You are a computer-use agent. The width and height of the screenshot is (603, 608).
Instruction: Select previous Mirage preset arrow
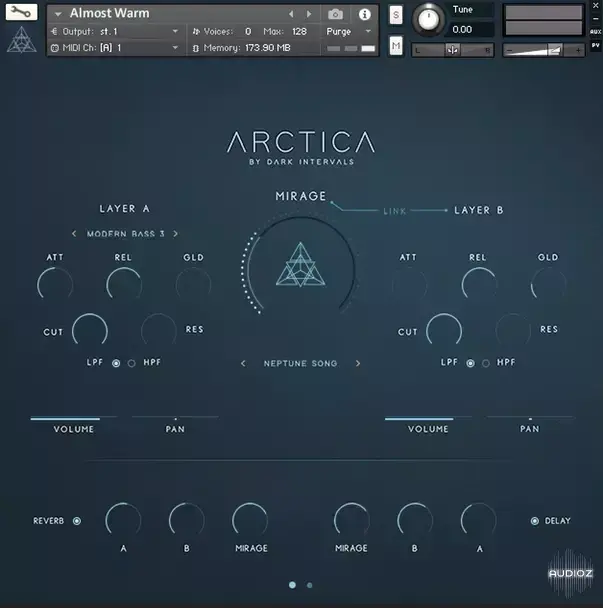coord(243,363)
